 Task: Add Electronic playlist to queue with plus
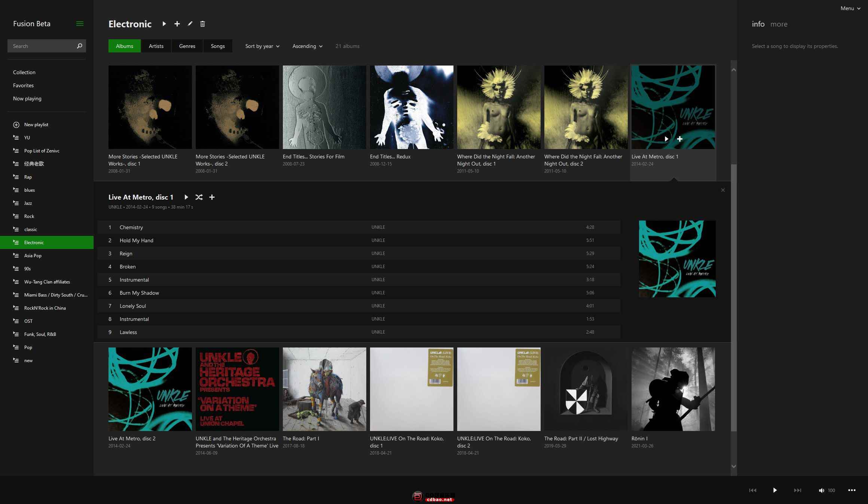point(177,24)
